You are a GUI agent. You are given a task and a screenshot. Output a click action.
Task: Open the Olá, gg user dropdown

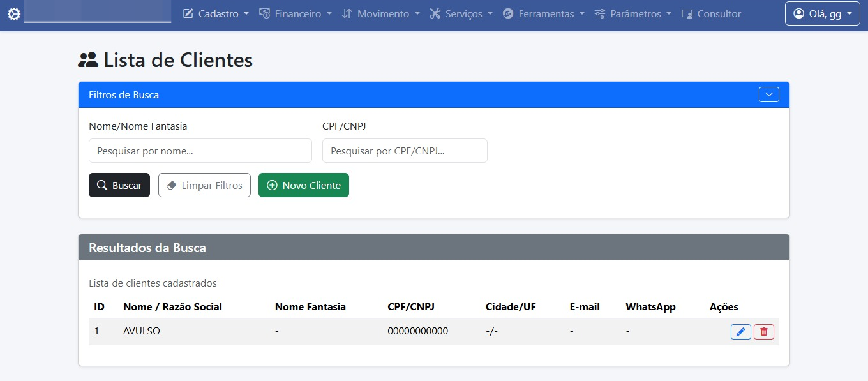click(x=822, y=13)
